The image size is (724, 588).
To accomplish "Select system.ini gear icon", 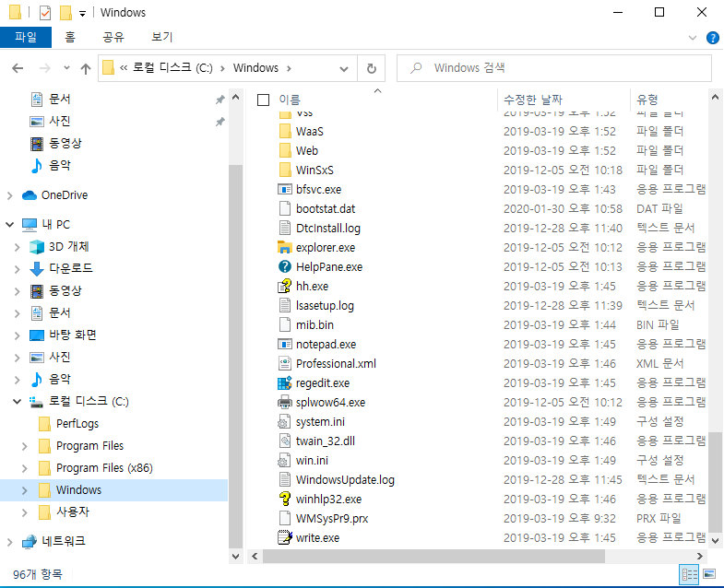I will tap(285, 422).
